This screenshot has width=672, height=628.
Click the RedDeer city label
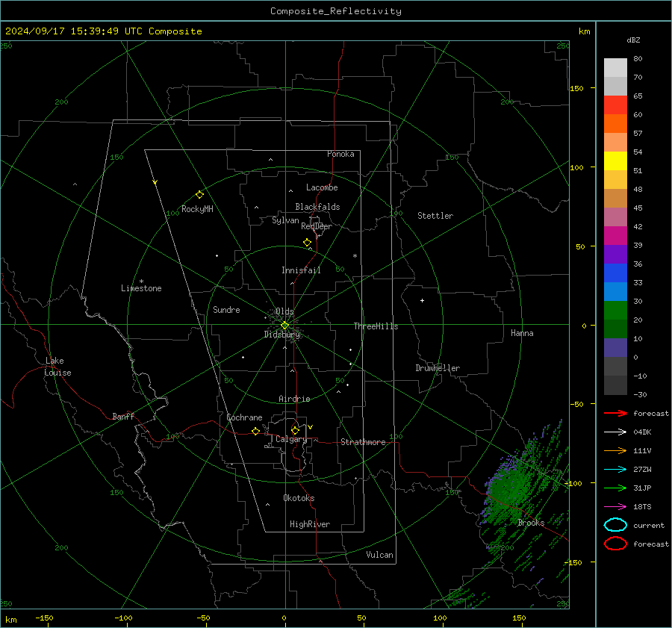[317, 226]
